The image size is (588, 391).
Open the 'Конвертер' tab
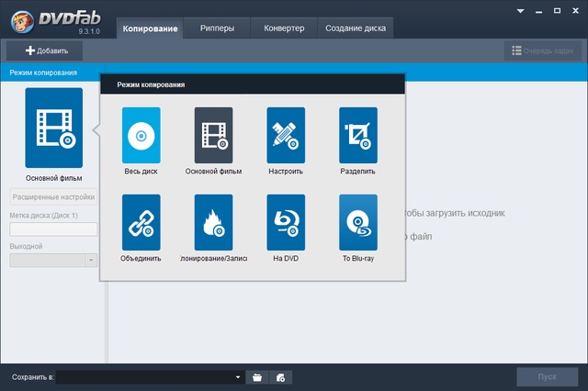pyautogui.click(x=284, y=28)
